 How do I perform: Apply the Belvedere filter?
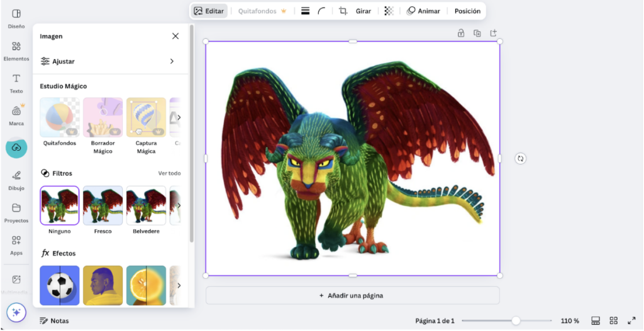coord(146,205)
